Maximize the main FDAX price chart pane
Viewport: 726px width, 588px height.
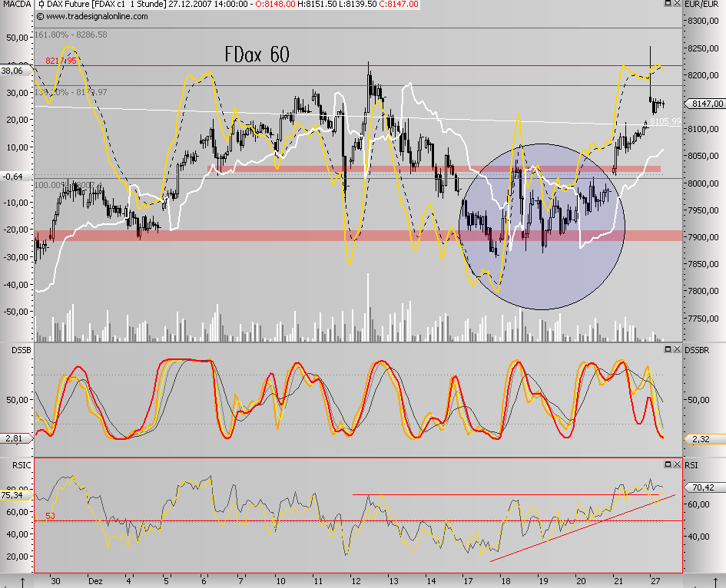pyautogui.click(x=668, y=3)
